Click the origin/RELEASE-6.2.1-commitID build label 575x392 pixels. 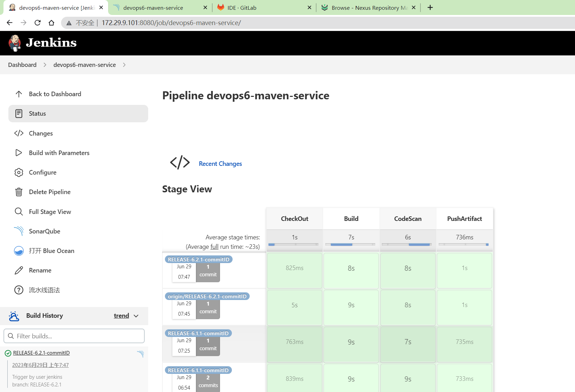207,297
